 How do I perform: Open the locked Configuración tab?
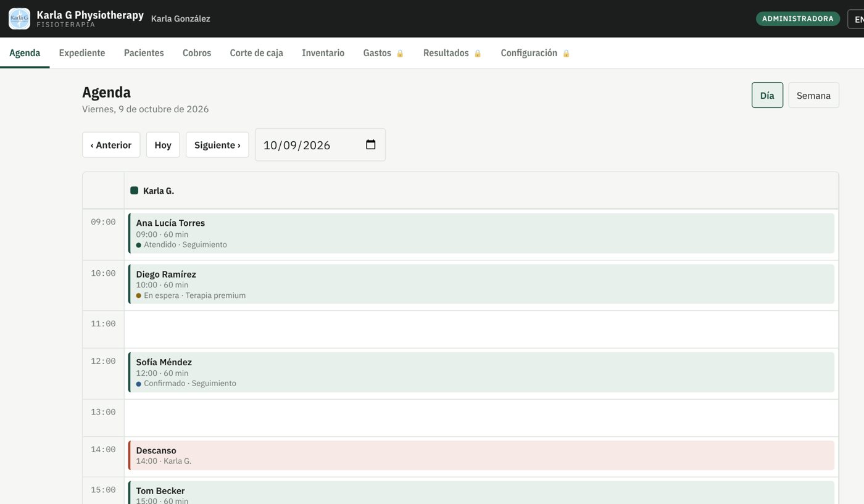[x=535, y=53]
